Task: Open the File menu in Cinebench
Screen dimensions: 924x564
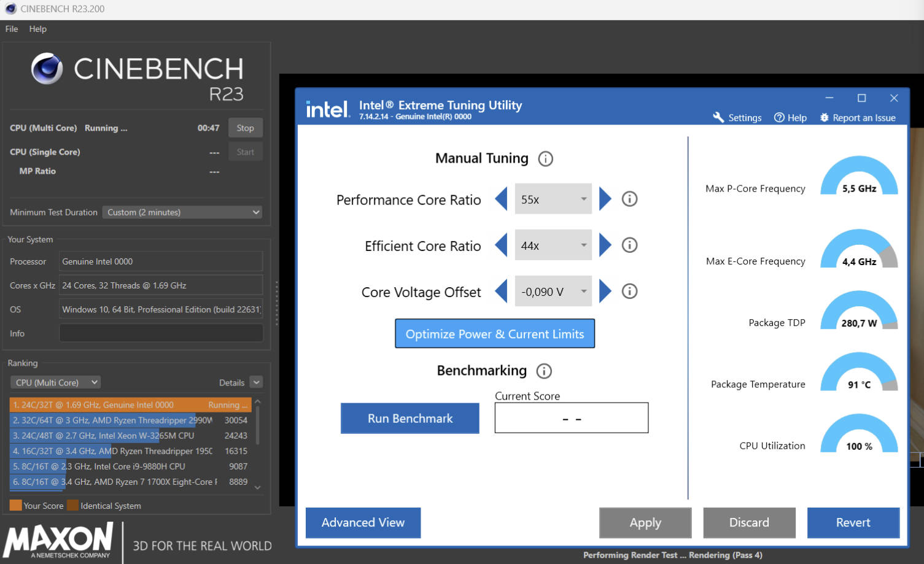Action: click(x=12, y=29)
